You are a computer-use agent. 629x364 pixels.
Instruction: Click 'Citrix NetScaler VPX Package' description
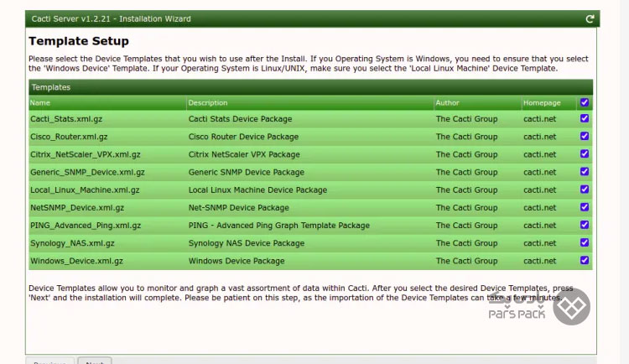point(244,154)
